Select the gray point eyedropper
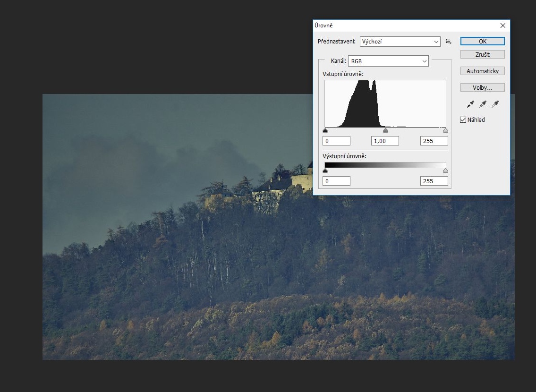 tap(483, 104)
